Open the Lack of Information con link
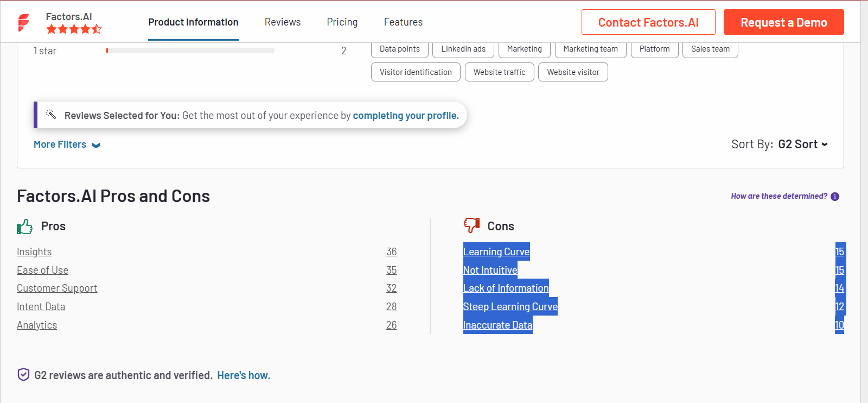Image resolution: width=868 pixels, height=403 pixels. click(x=506, y=288)
